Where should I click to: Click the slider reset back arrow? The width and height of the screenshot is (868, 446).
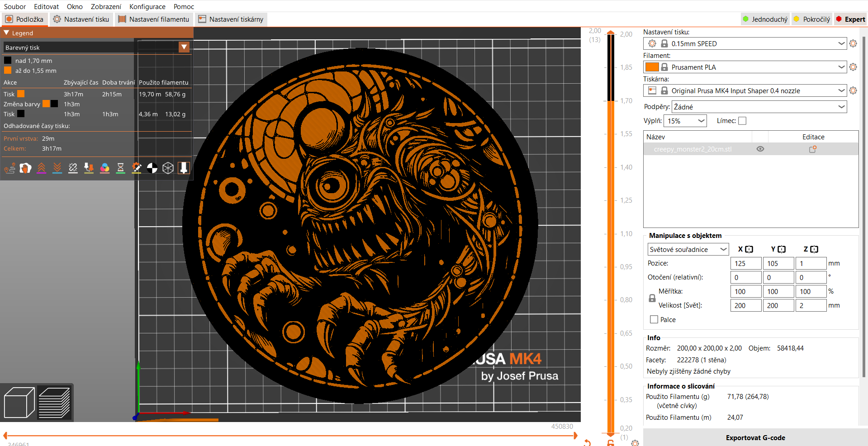(587, 443)
